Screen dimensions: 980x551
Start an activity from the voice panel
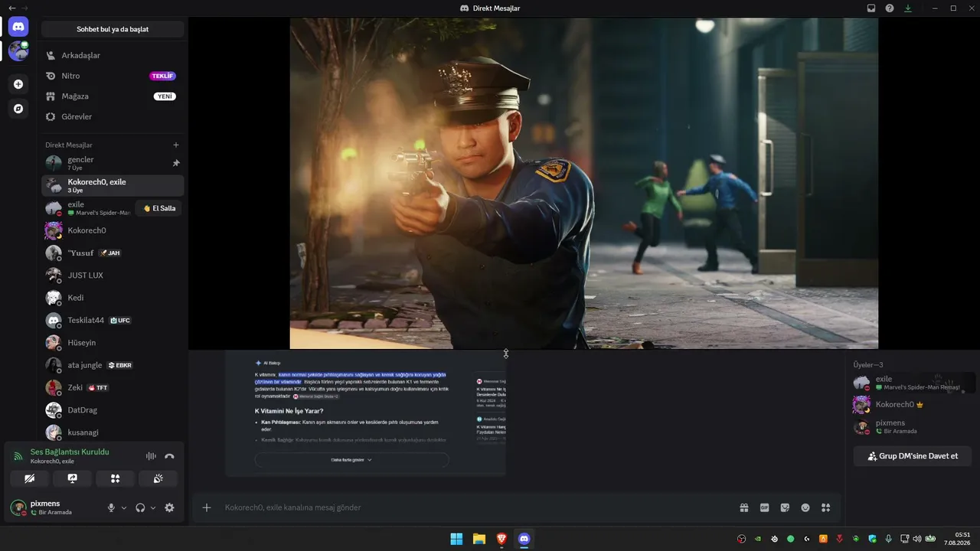click(x=116, y=478)
